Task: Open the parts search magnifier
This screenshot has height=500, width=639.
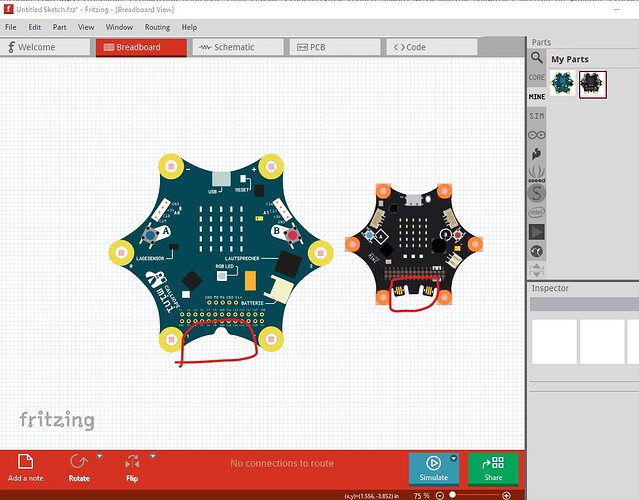Action: (537, 58)
